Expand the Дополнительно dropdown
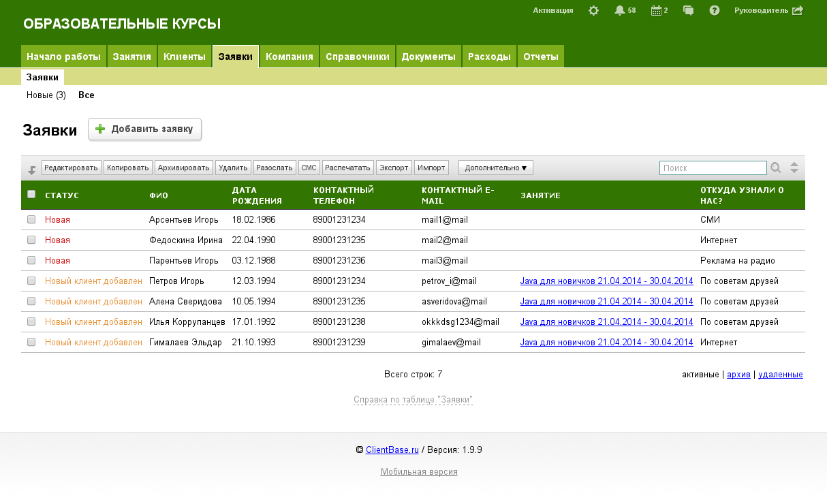The height and width of the screenshot is (504, 827). [495, 168]
